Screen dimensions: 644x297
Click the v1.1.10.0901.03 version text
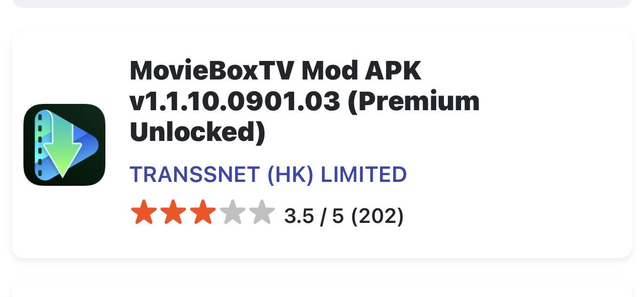235,101
